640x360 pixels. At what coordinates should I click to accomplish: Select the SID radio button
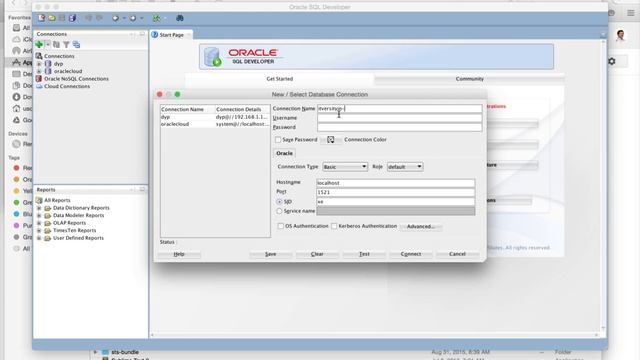coord(279,202)
